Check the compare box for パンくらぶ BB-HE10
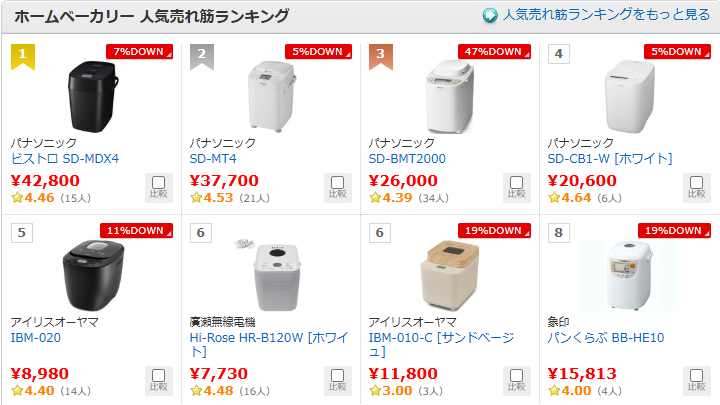The height and width of the screenshot is (405, 720). pos(697,381)
